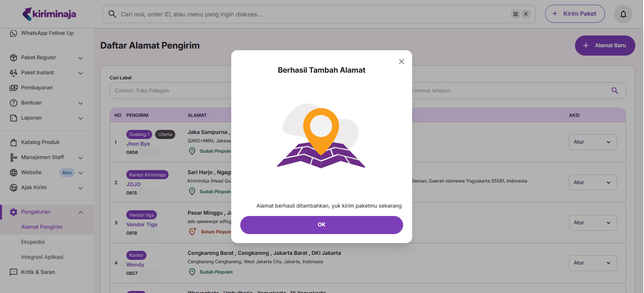
Task: Open Atur dropdown for Vendor Tiga
Action: pos(592,223)
